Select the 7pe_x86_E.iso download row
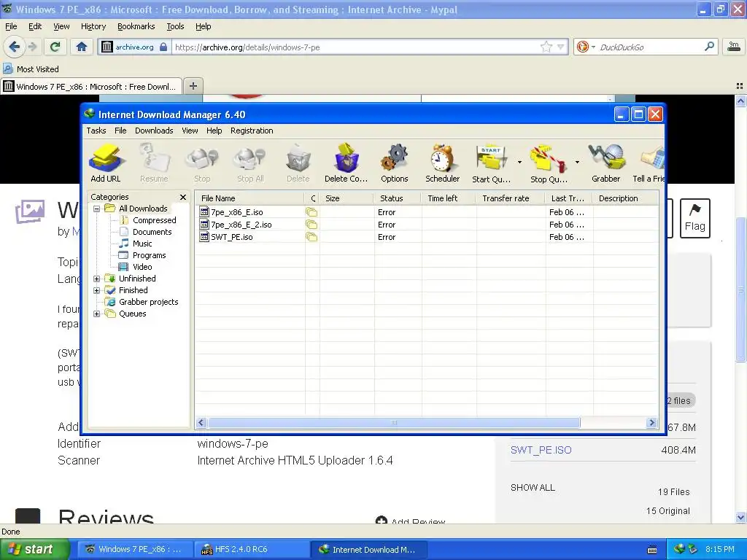Image resolution: width=747 pixels, height=560 pixels. point(426,212)
